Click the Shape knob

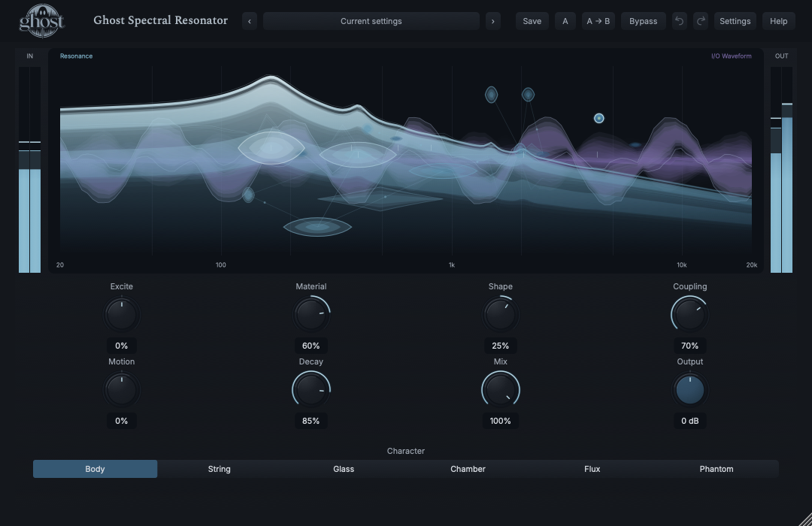[x=500, y=314]
